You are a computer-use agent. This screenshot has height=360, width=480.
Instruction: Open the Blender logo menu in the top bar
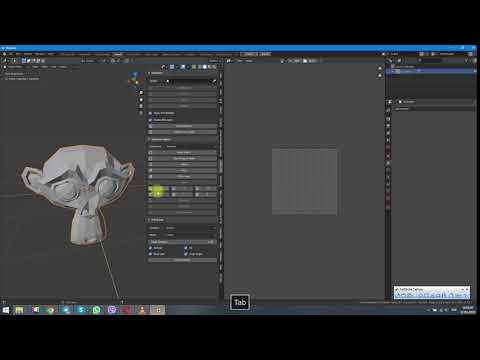point(4,54)
